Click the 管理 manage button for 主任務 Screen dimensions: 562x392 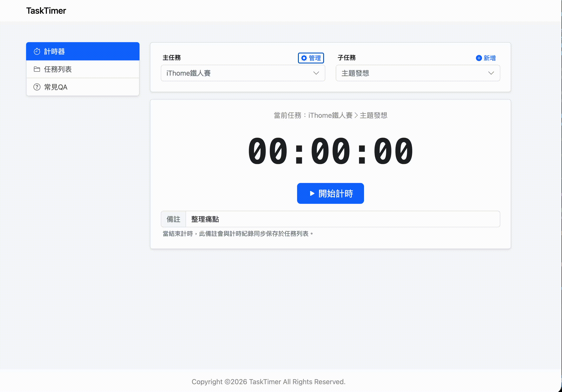coord(311,58)
